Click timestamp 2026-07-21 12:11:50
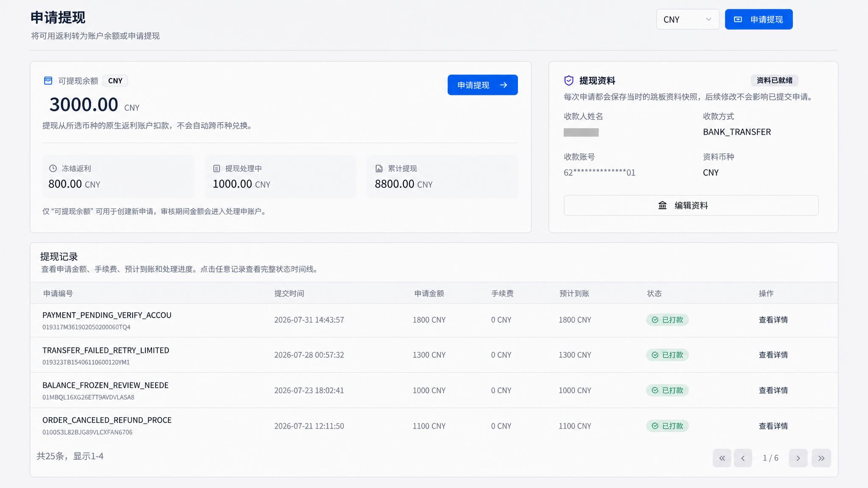 [309, 426]
